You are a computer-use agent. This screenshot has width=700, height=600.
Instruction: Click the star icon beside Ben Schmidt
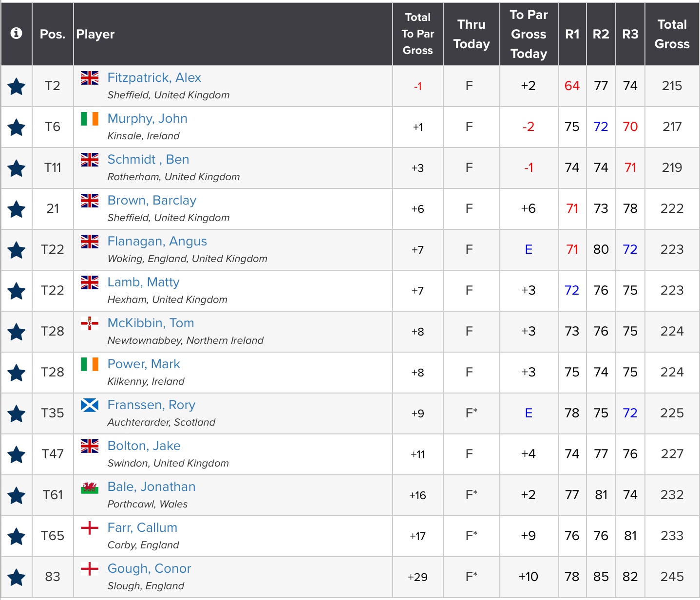click(x=17, y=169)
